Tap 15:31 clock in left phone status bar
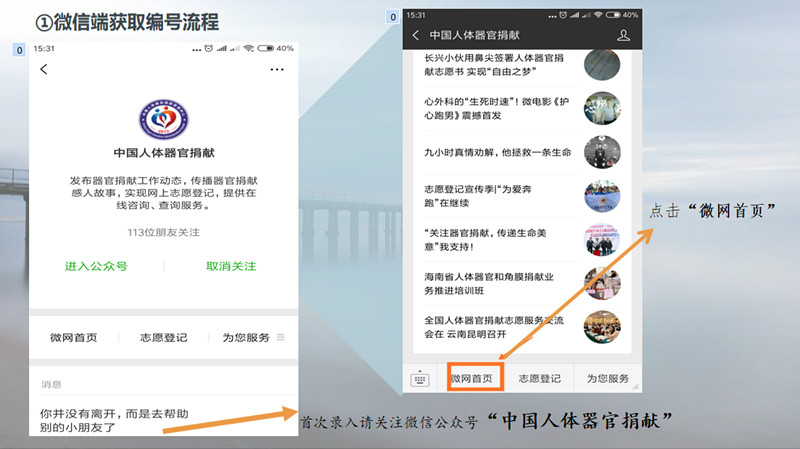The height and width of the screenshot is (449, 800). click(x=44, y=48)
